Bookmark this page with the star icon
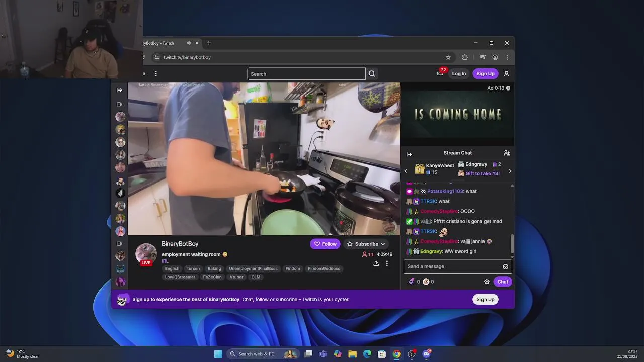644x362 pixels. [448, 57]
